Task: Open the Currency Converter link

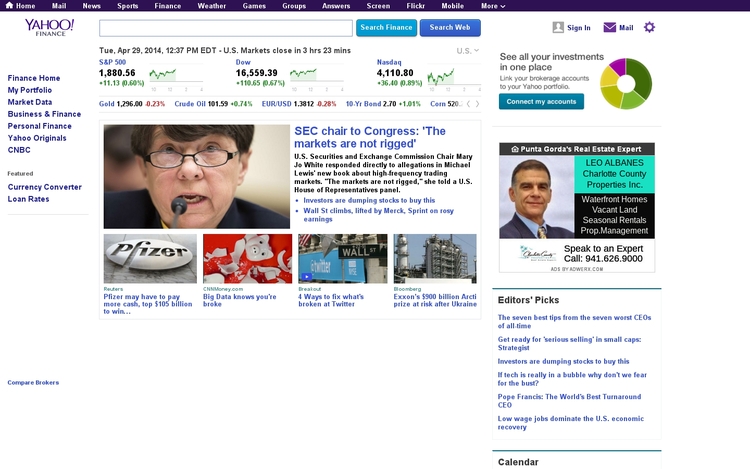Action: pyautogui.click(x=44, y=187)
